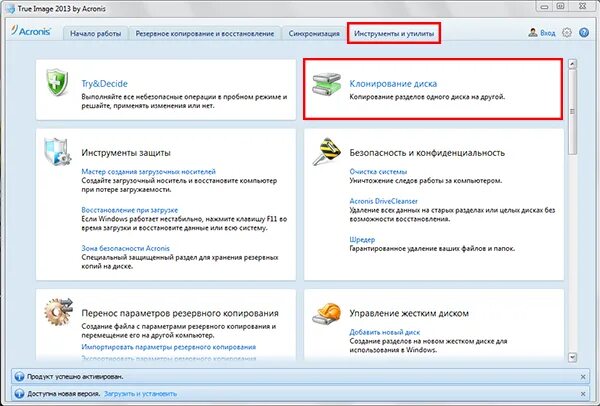
Task: Click the disk cloning green drives icon
Action: click(x=326, y=84)
